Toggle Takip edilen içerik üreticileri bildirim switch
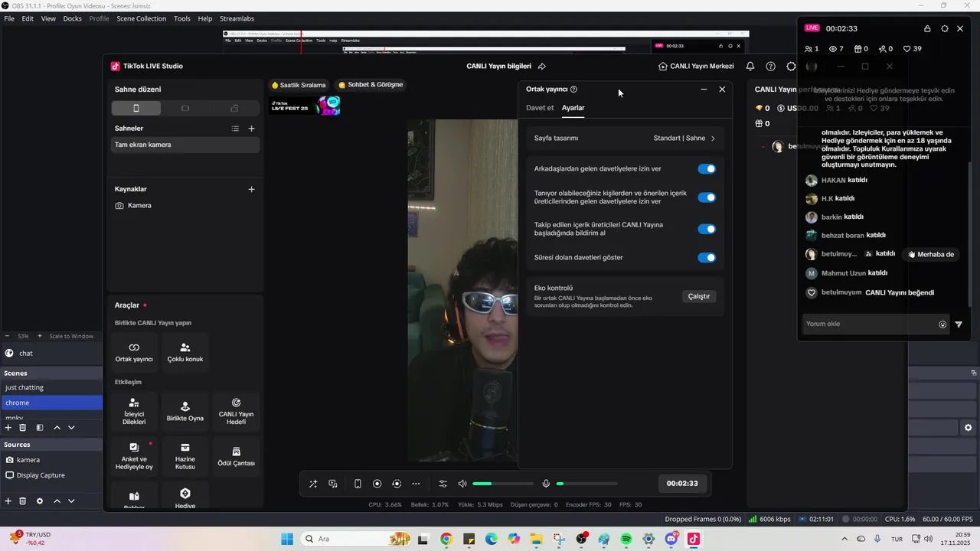980x551 pixels. [x=707, y=229]
